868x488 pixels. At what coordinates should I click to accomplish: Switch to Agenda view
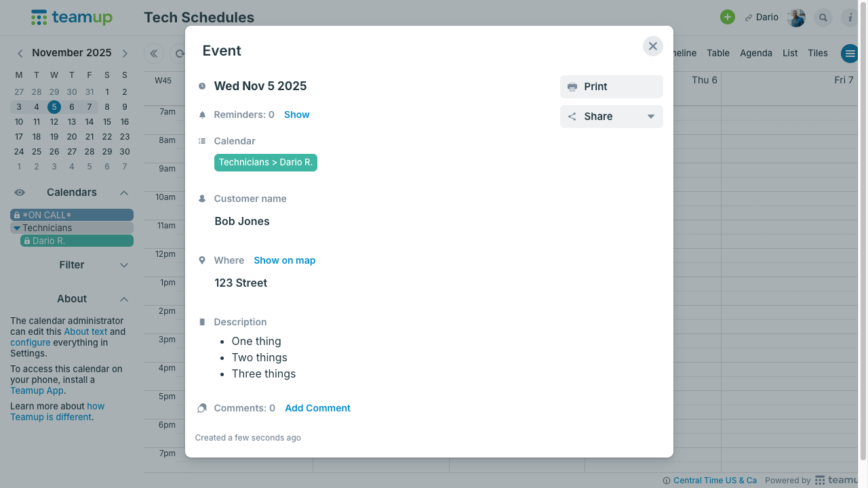point(755,53)
